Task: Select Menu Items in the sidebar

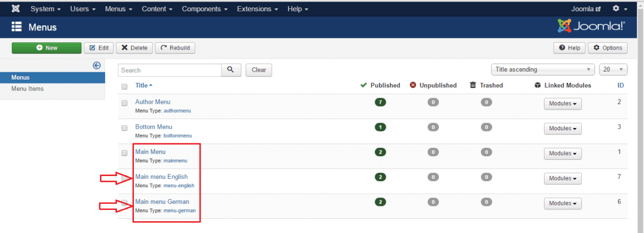Action: coord(28,89)
